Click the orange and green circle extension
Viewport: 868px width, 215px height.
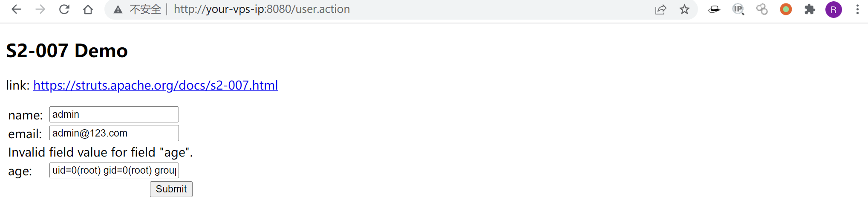coord(786,9)
